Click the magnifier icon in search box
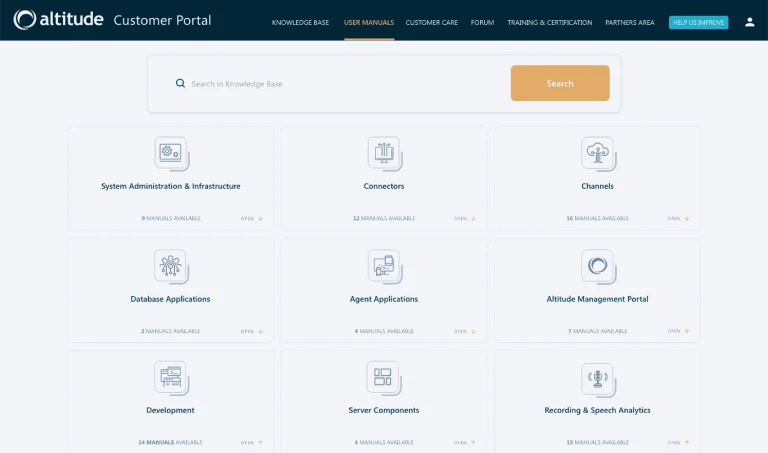768x453 pixels. click(x=180, y=83)
